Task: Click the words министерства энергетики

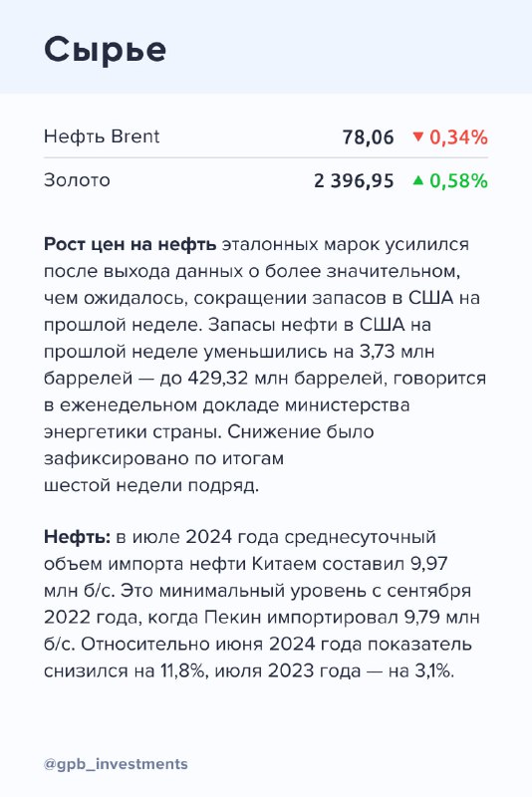Action: pyautogui.click(x=226, y=418)
